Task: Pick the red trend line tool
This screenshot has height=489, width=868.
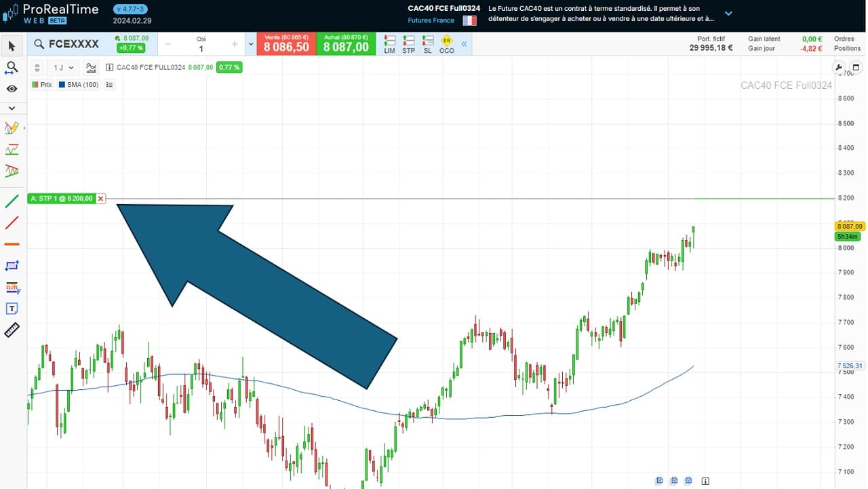Action: 12,222
